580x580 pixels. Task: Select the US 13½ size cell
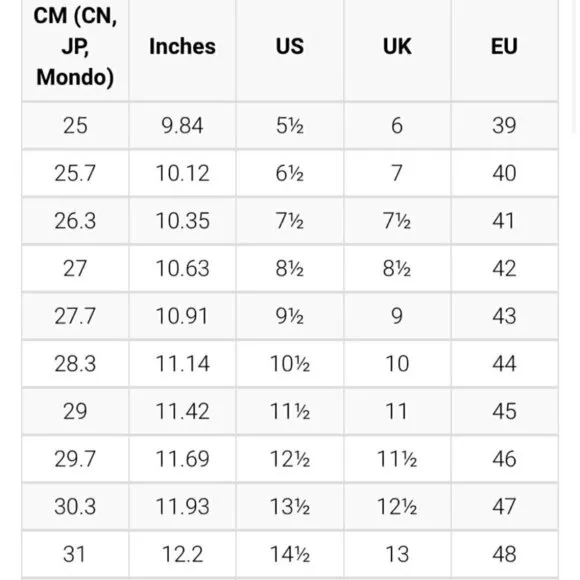click(x=290, y=507)
